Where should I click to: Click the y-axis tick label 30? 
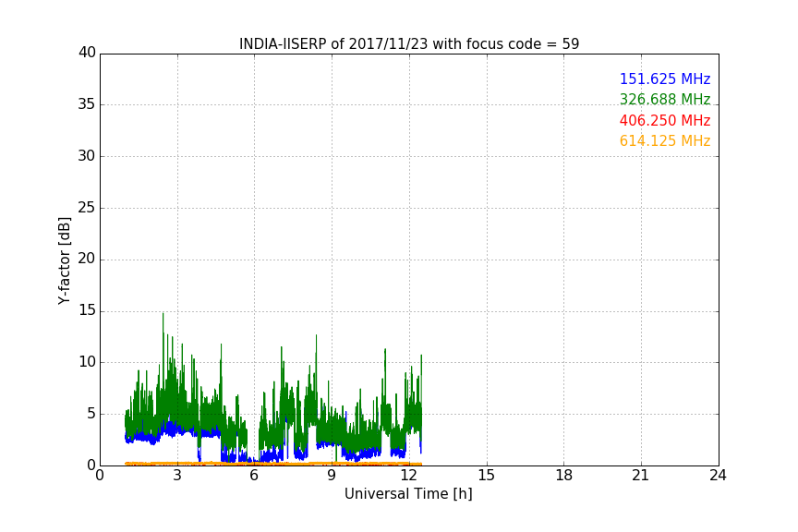click(x=87, y=156)
